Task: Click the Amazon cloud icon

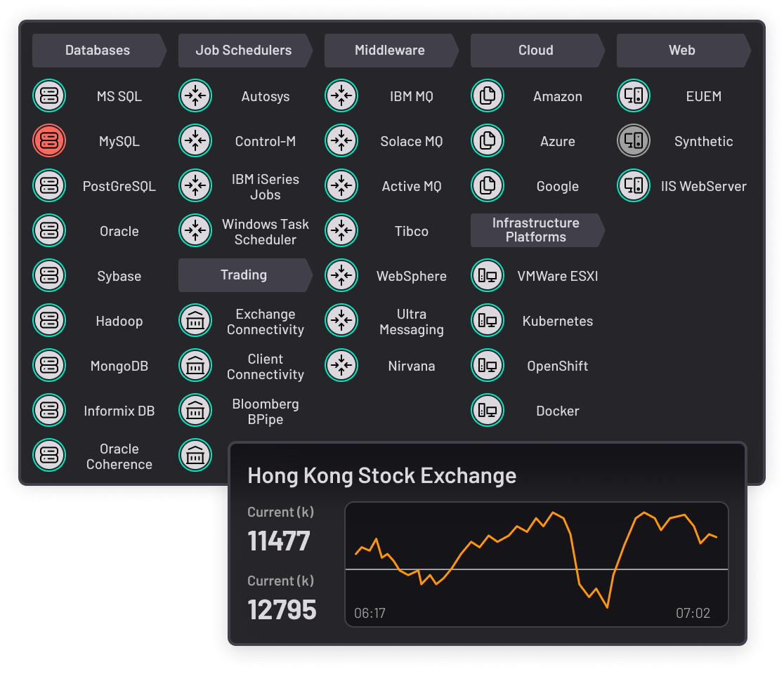Action: (x=488, y=95)
